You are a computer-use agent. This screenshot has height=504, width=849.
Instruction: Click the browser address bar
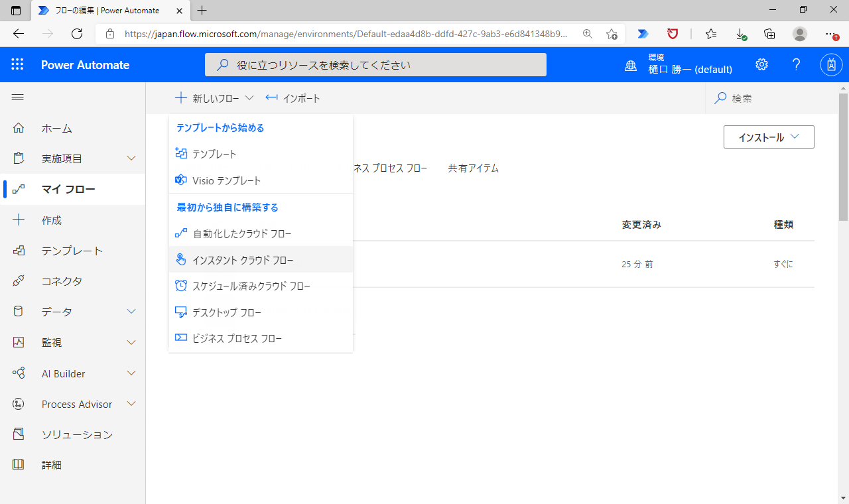345,34
